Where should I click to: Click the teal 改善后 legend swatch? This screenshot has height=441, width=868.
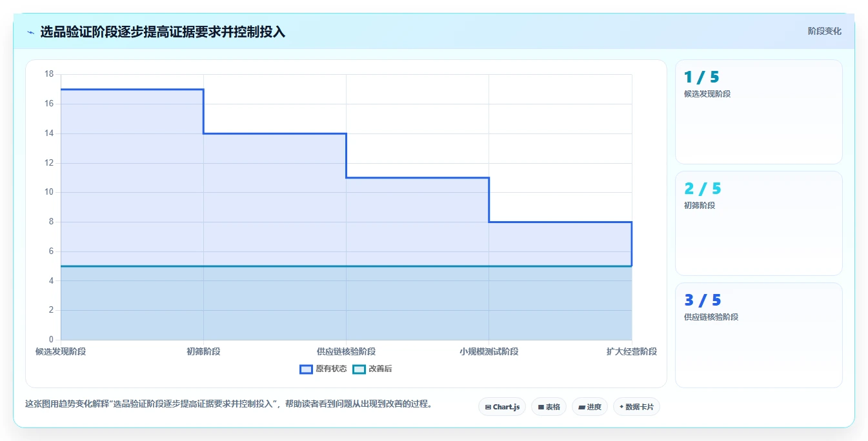click(359, 369)
